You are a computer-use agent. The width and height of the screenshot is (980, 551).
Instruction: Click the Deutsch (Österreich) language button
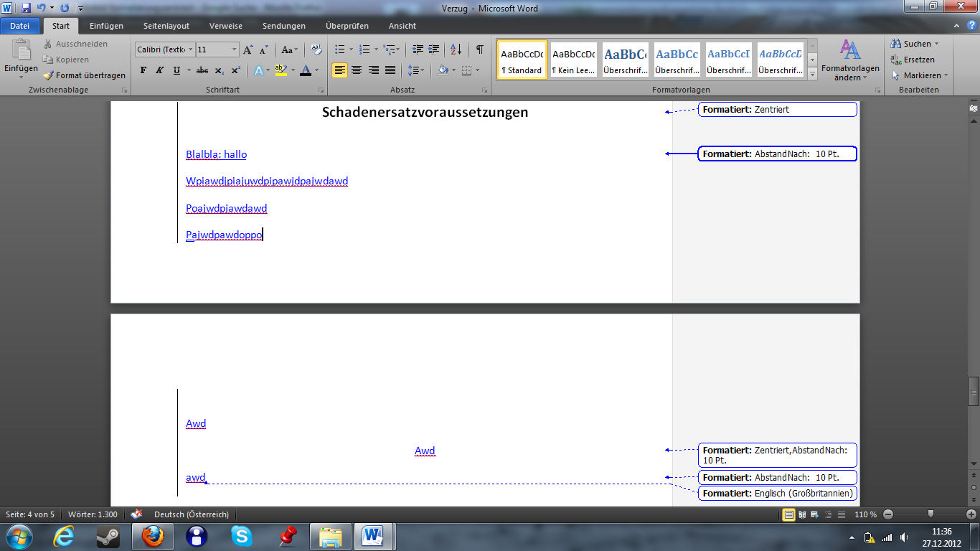point(191,514)
